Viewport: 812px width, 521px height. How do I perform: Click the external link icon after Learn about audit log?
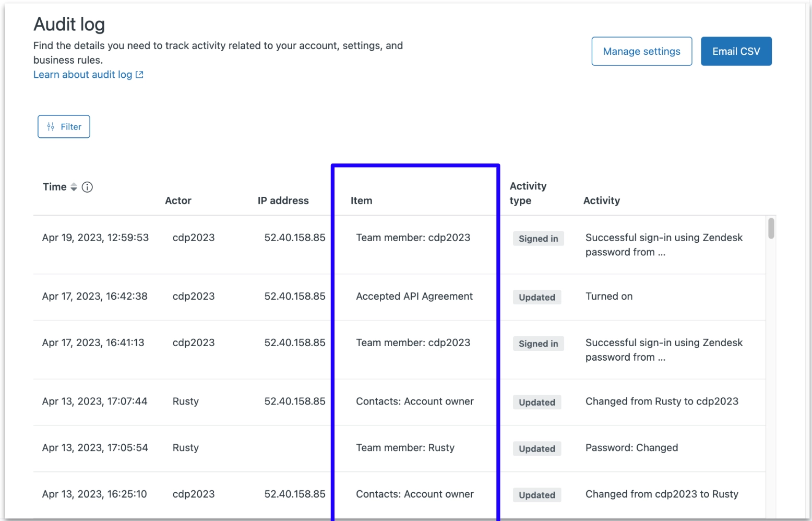click(138, 75)
